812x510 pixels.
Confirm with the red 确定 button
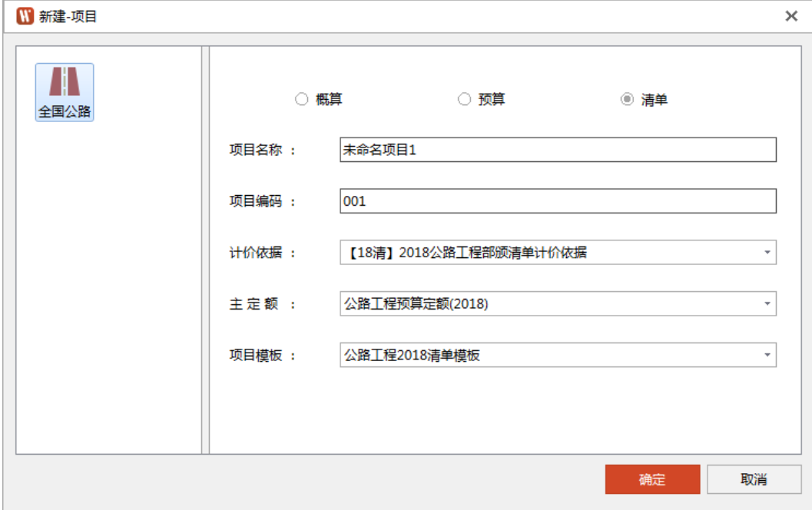652,479
